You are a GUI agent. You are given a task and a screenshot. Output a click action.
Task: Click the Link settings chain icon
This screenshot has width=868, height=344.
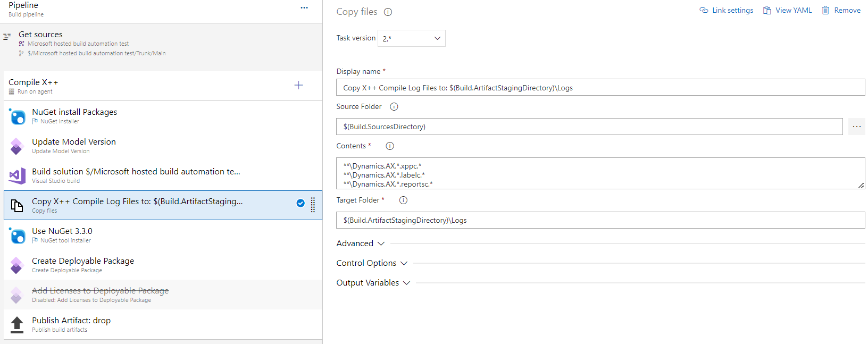704,10
